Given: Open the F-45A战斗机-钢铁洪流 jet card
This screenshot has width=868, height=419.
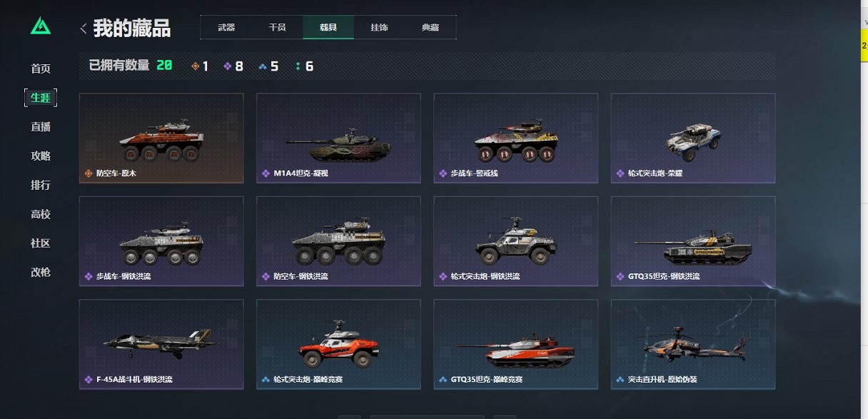Looking at the screenshot, I should (x=161, y=344).
